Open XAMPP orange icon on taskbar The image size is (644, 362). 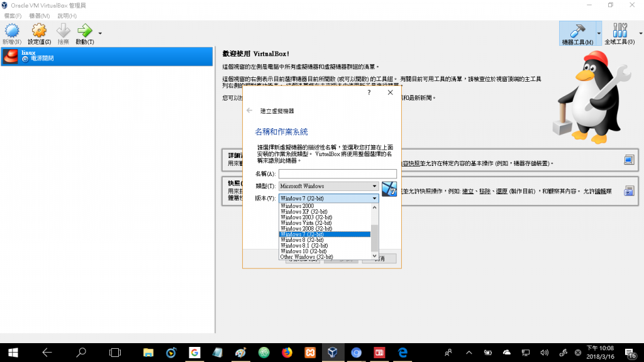(x=310, y=353)
